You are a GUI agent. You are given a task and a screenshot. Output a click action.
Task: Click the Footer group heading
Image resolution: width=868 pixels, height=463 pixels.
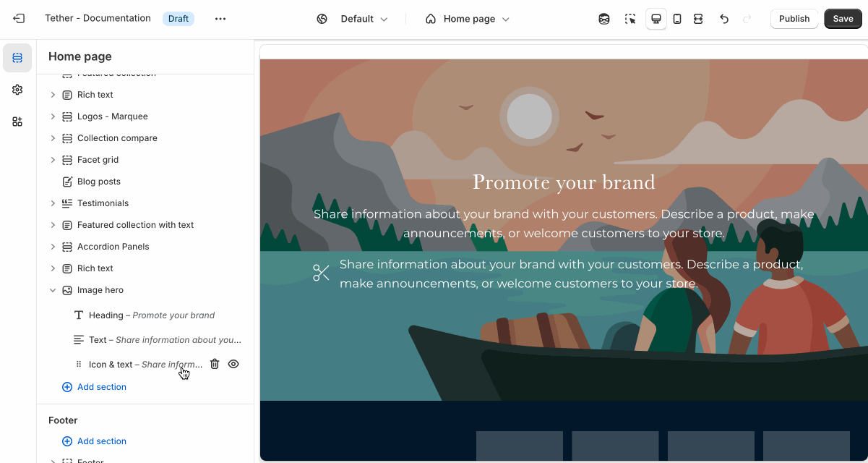tap(63, 420)
